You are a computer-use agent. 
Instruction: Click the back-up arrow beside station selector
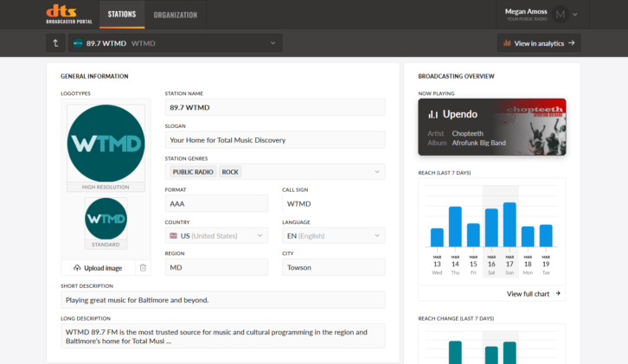click(x=55, y=43)
